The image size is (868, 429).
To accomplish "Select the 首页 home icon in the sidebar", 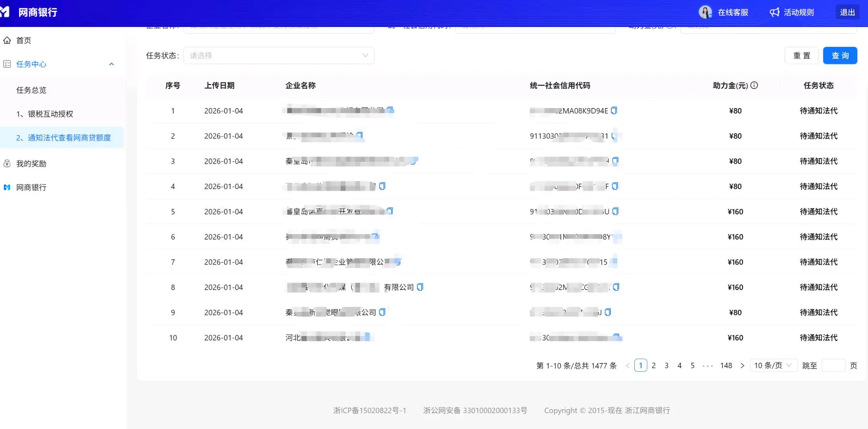I will tap(7, 40).
